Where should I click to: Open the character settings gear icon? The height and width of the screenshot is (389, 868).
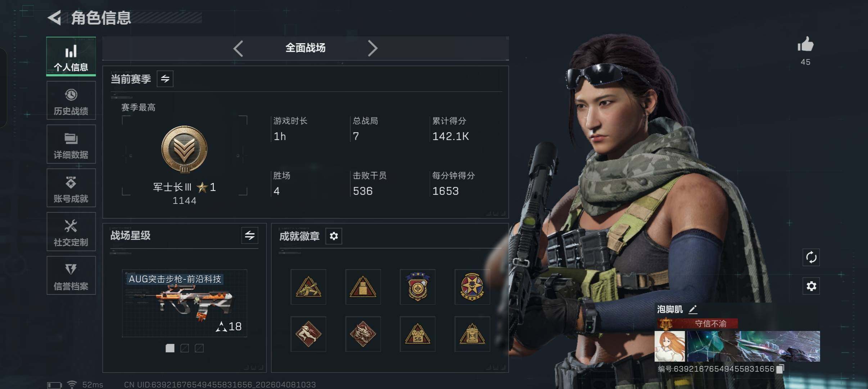tap(811, 286)
